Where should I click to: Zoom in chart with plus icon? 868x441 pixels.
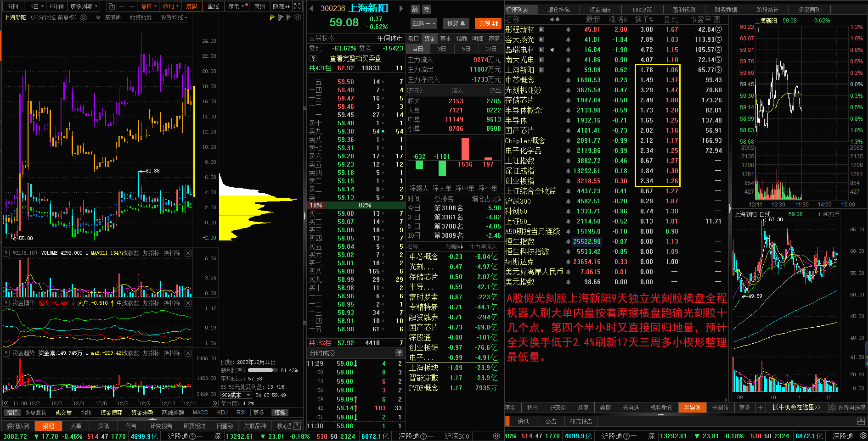point(122,6)
